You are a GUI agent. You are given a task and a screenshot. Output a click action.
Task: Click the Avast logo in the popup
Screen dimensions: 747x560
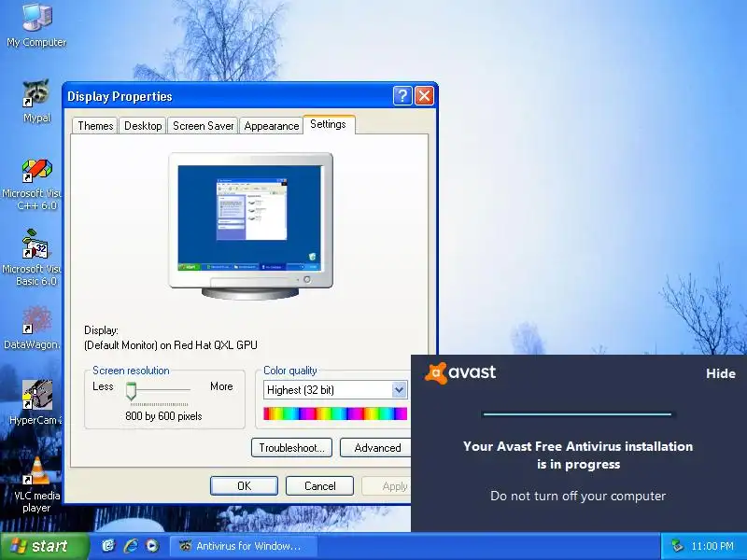(460, 372)
